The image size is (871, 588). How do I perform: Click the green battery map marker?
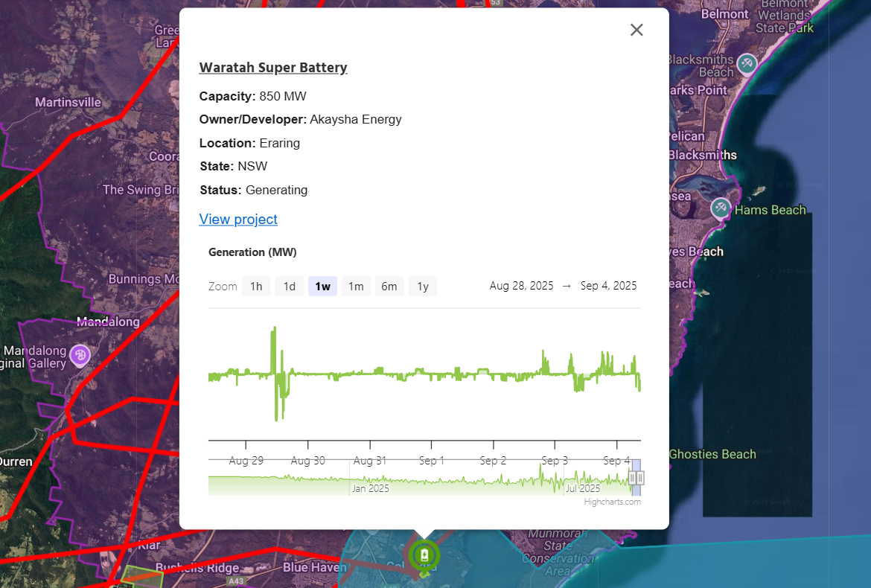pyautogui.click(x=424, y=555)
